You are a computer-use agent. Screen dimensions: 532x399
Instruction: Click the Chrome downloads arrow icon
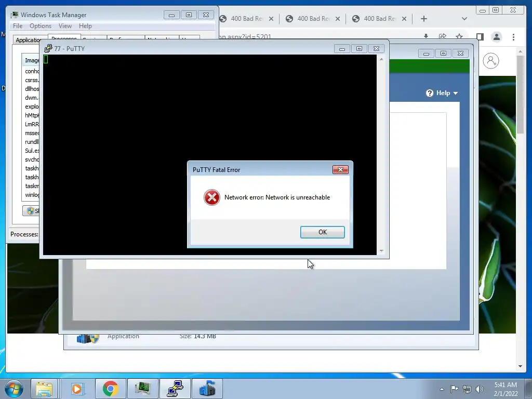coord(426,36)
